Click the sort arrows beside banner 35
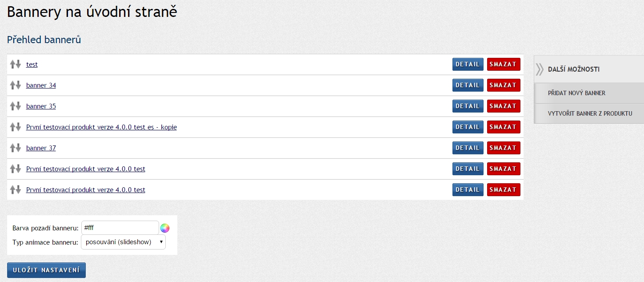The height and width of the screenshot is (282, 644). [x=16, y=106]
